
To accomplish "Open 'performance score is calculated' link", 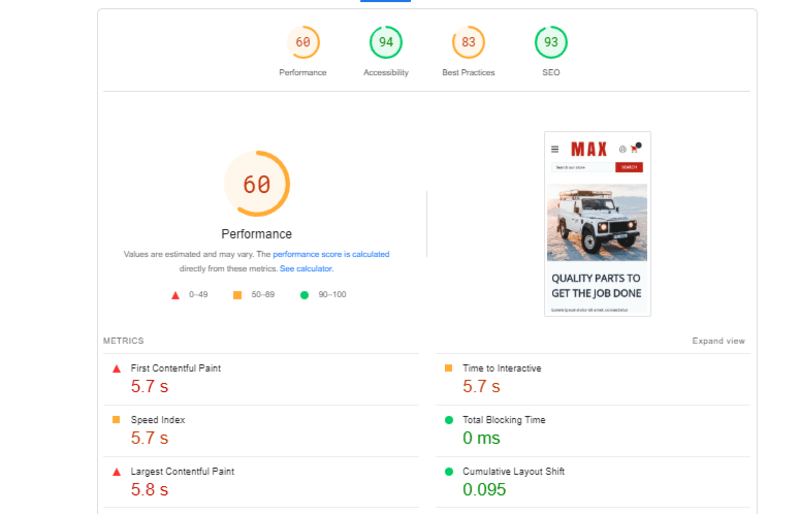I will (331, 254).
